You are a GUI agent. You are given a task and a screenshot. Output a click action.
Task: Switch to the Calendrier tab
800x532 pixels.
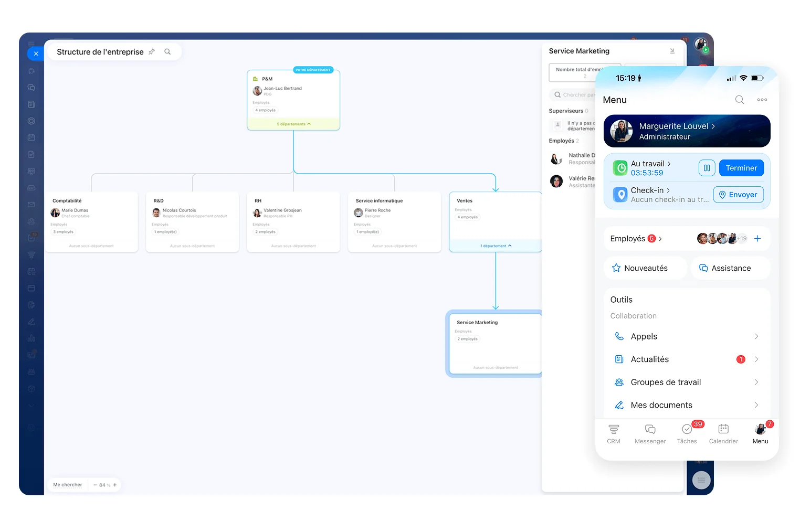pyautogui.click(x=723, y=434)
